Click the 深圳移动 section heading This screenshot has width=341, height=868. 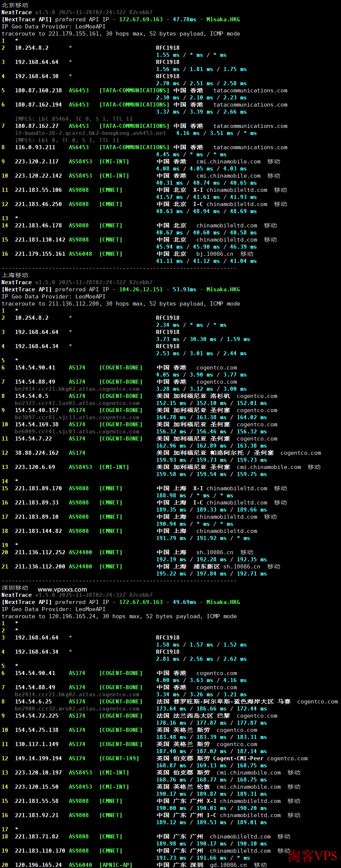[x=15, y=588]
